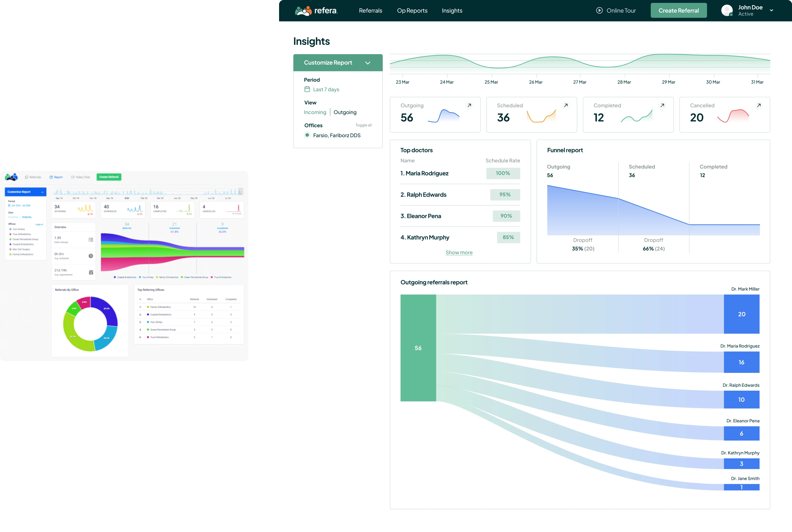
Task: Click Show more under Top doctors
Action: 459,252
